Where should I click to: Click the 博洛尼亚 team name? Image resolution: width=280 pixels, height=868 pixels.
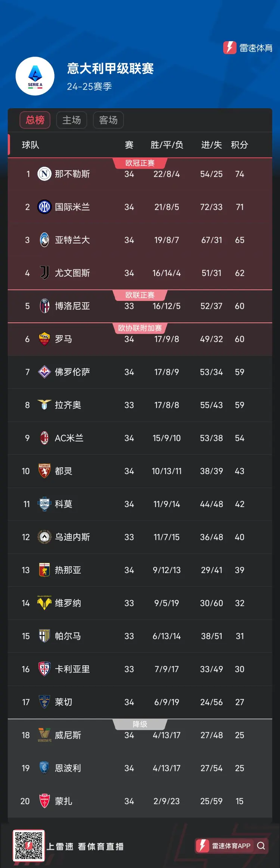coord(72,306)
